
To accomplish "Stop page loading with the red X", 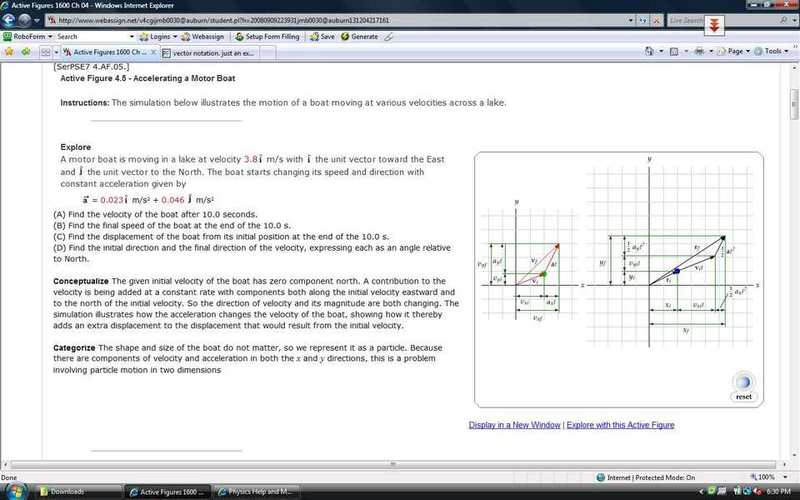I will (x=656, y=20).
